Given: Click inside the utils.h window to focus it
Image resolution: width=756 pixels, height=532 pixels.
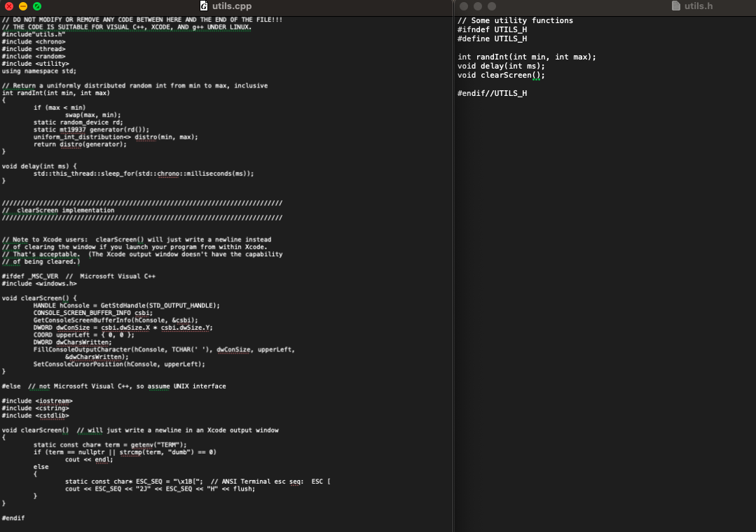Looking at the screenshot, I should [x=603, y=210].
